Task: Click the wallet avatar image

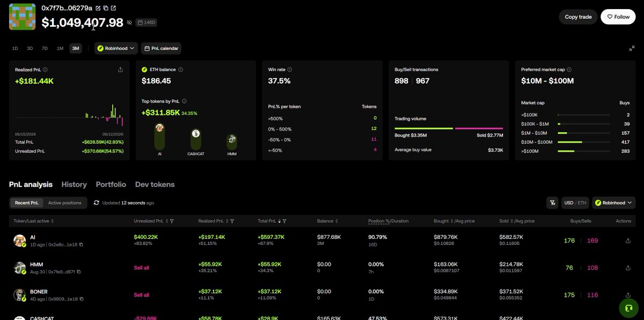Action: [22, 17]
